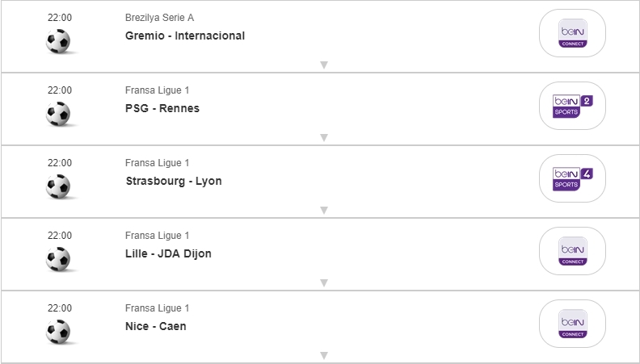Viewport: 640px width, 364px height.
Task: Expand details arrow under Nice - Caen
Action: tap(323, 355)
